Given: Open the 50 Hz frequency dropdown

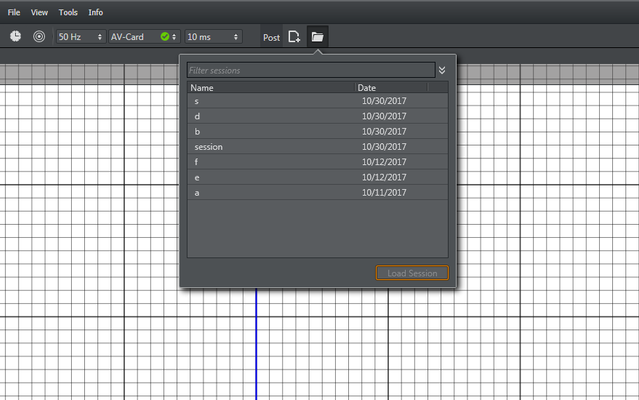Looking at the screenshot, I should point(80,37).
